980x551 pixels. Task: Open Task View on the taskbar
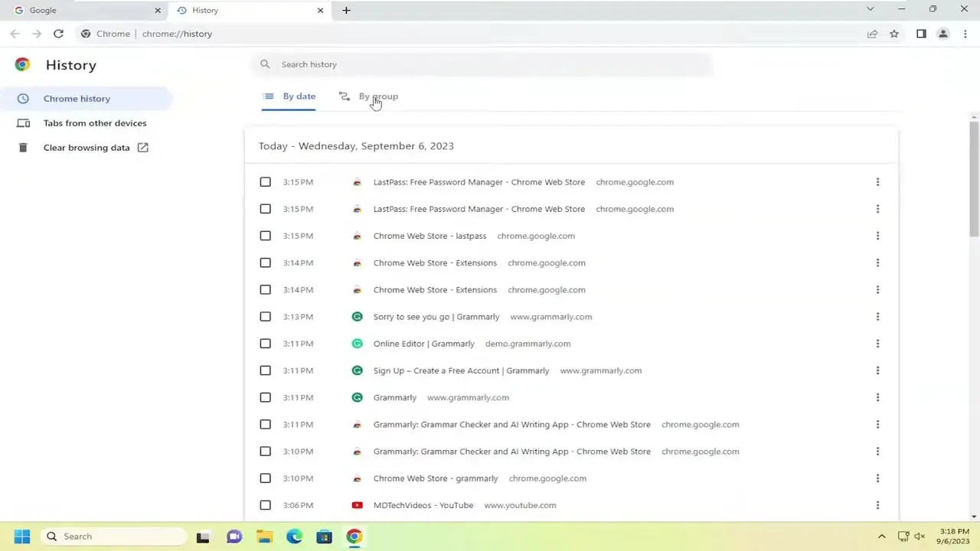click(x=203, y=536)
